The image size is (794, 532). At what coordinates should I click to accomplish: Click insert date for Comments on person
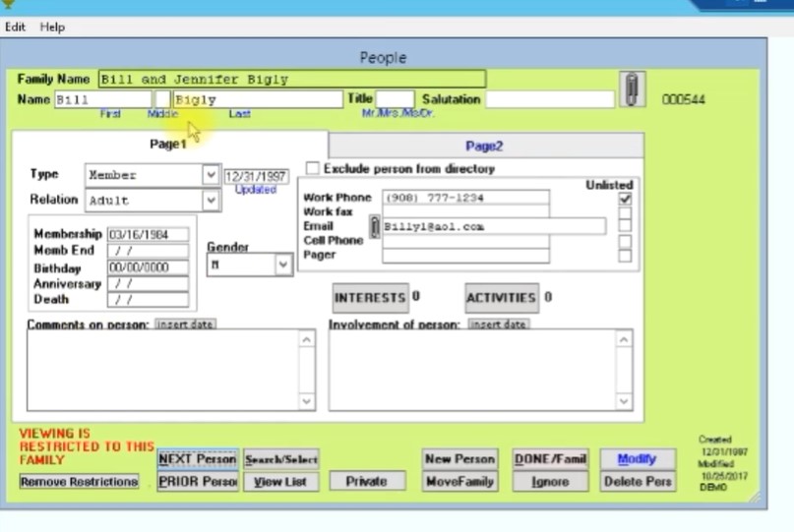(185, 325)
